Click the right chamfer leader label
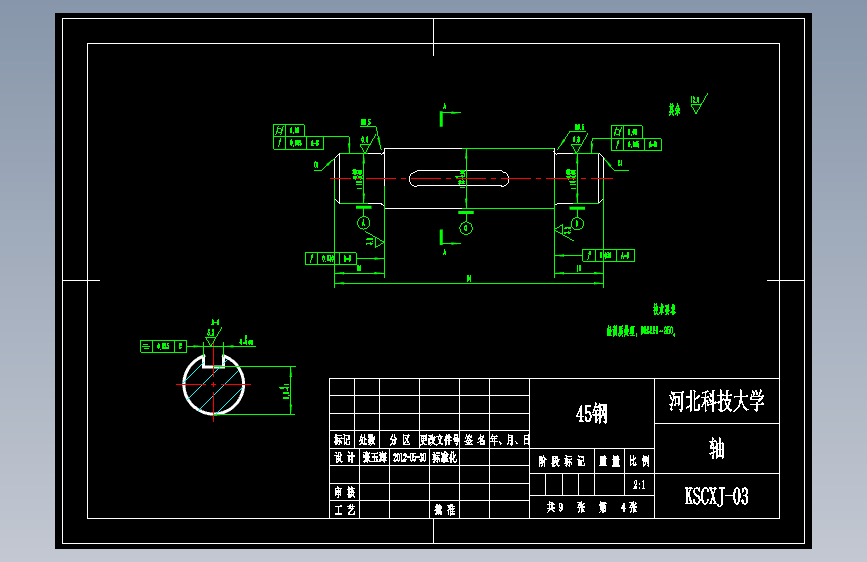Screen dimensions: 867x562 tap(620, 163)
